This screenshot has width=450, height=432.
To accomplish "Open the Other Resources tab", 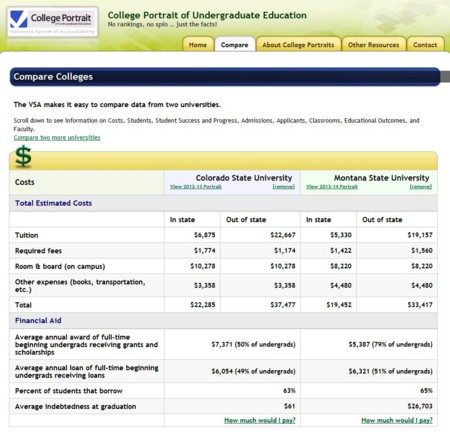I will tap(373, 45).
